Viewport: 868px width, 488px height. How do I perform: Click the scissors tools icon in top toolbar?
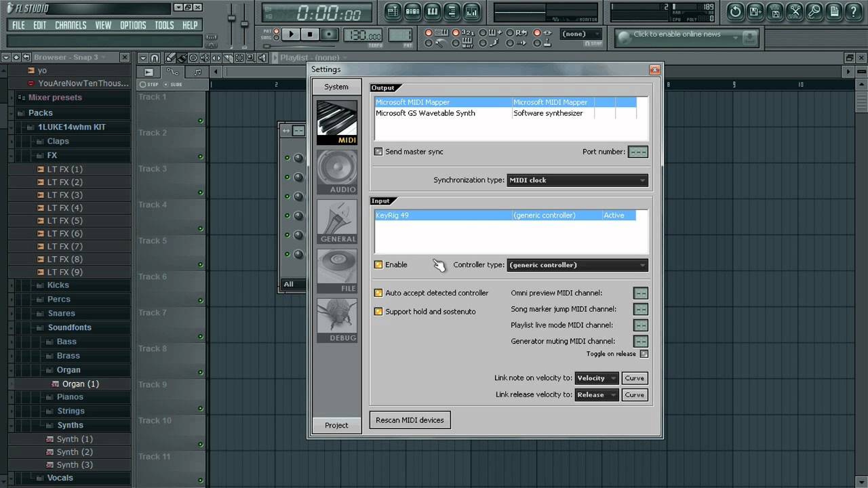(794, 12)
